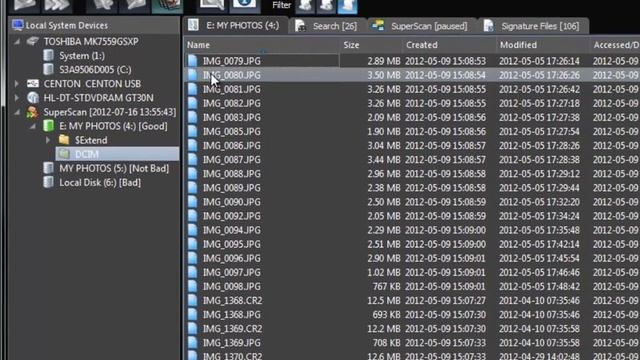
Task: Expand the CENTON CENTON USB node
Action: pos(17,84)
